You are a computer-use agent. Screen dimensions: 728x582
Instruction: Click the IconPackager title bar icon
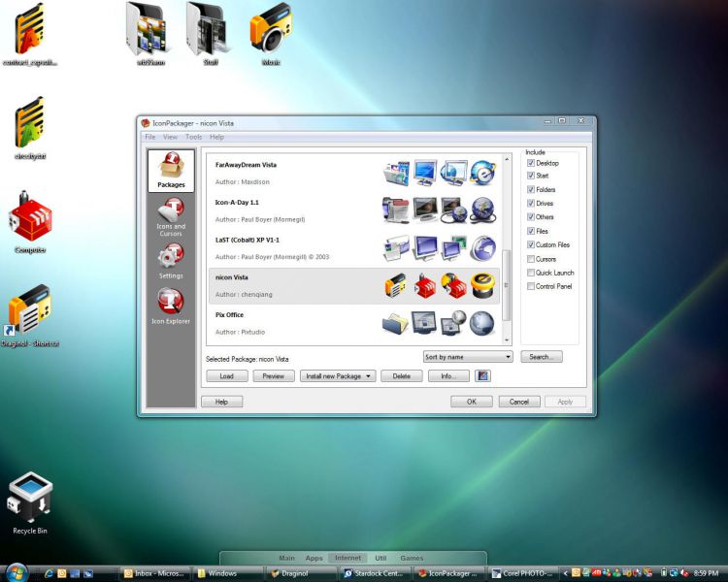[146, 123]
